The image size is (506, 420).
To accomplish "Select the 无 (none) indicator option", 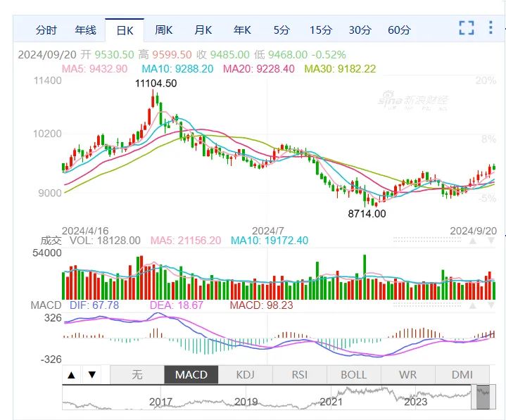I will click(137, 374).
